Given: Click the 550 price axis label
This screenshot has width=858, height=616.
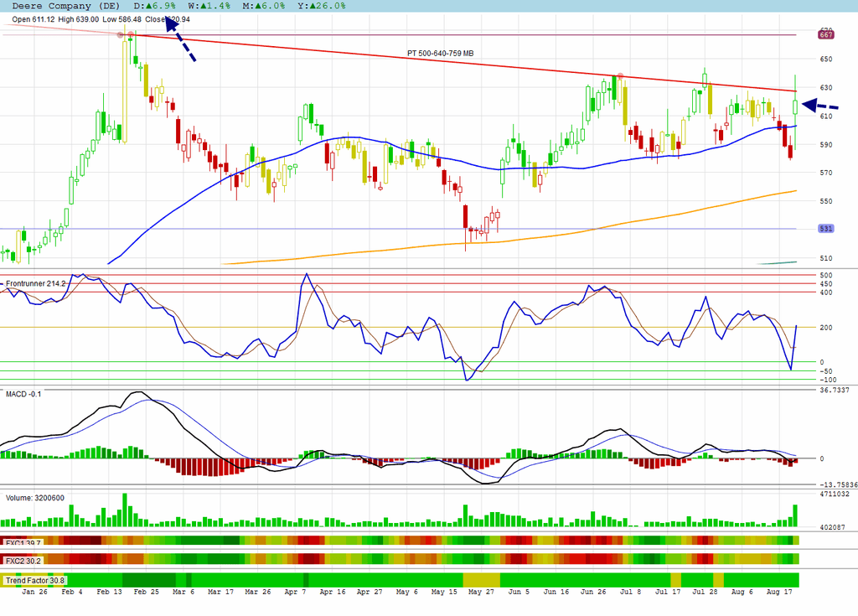Looking at the screenshot, I should pos(825,201).
